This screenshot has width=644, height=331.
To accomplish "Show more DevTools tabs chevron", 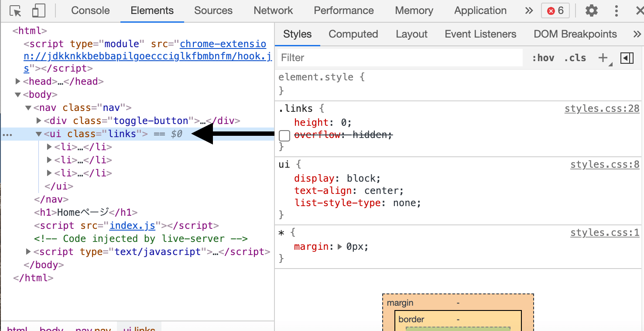I will (529, 10).
